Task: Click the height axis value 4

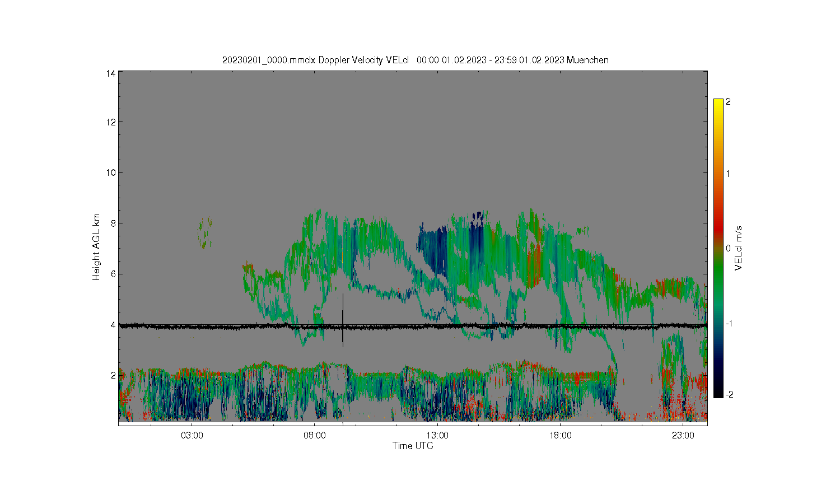Action: tap(113, 325)
